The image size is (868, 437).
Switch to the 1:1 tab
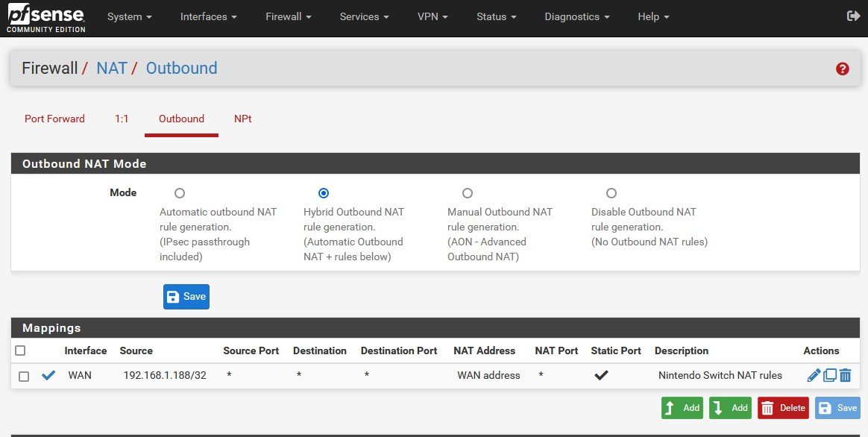pos(122,119)
